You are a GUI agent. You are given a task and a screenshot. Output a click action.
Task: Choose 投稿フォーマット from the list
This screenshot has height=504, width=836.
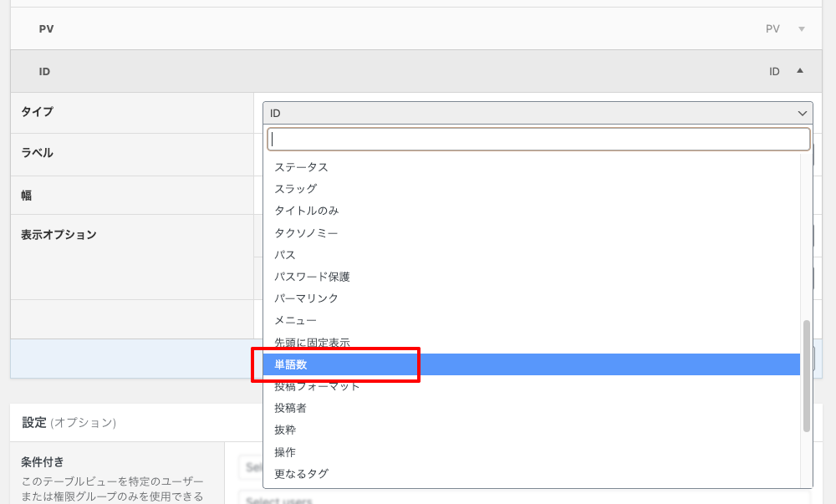coord(317,386)
